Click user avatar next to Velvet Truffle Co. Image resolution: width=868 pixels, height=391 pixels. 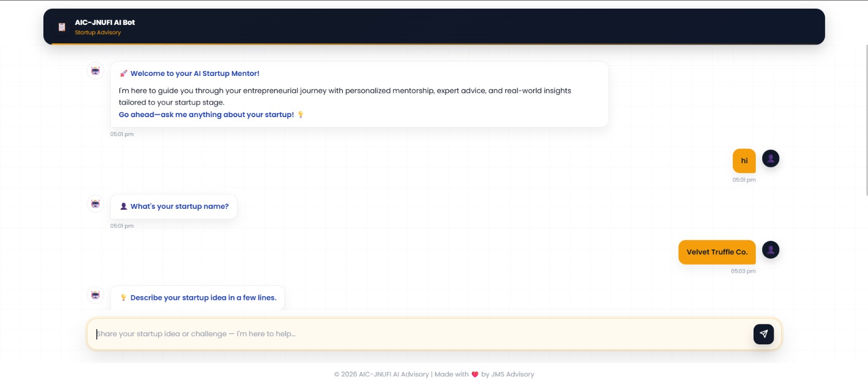click(770, 249)
